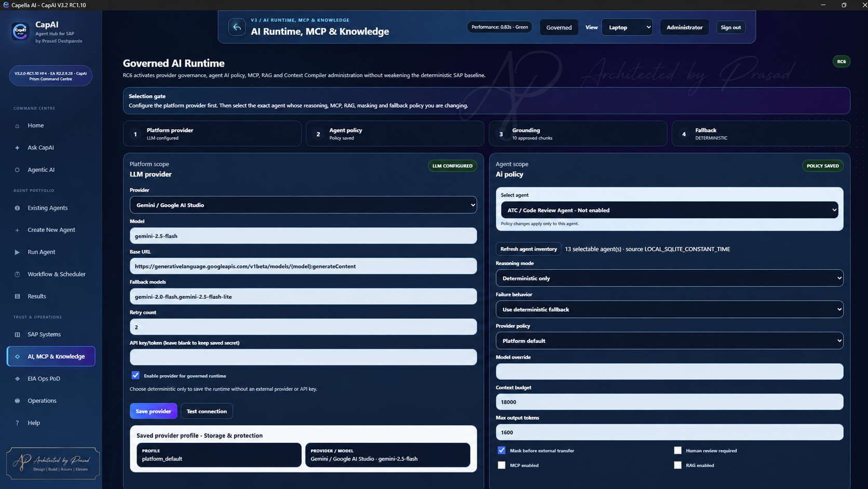This screenshot has height=489, width=868.
Task: Click the Base URL field
Action: coord(303,266)
